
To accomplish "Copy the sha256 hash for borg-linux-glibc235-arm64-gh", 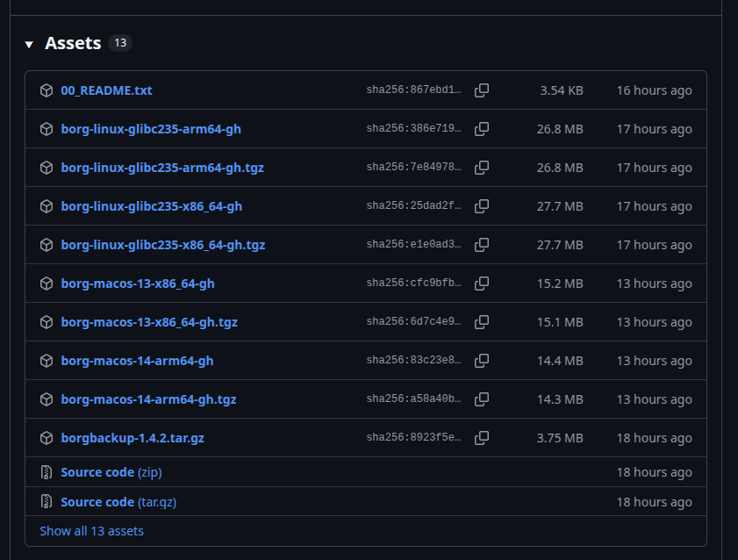I will pos(482,129).
